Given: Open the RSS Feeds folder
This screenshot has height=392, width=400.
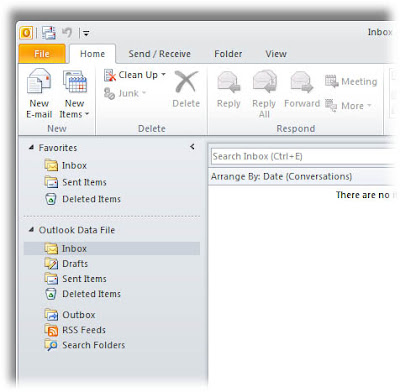Looking at the screenshot, I should point(84,330).
